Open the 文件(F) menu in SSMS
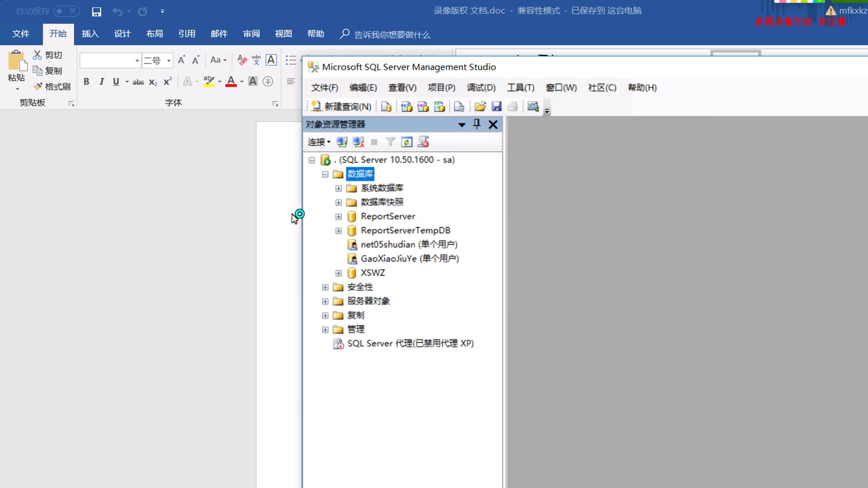 tap(324, 87)
